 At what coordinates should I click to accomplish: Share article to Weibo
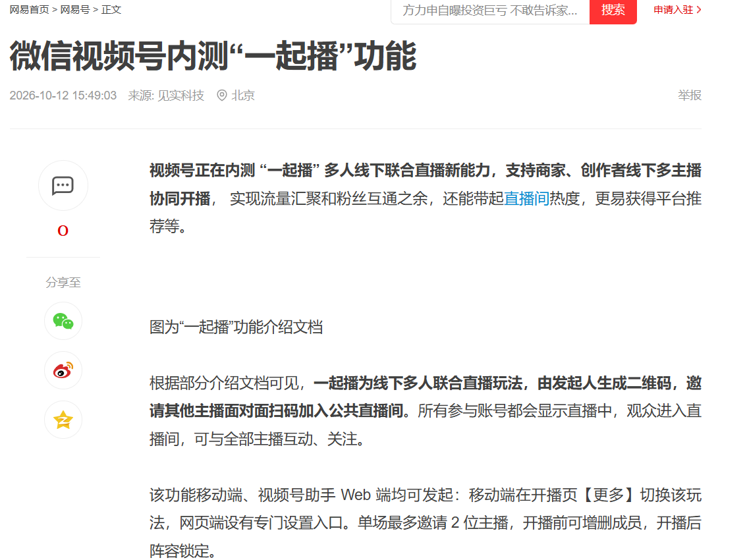coord(63,370)
